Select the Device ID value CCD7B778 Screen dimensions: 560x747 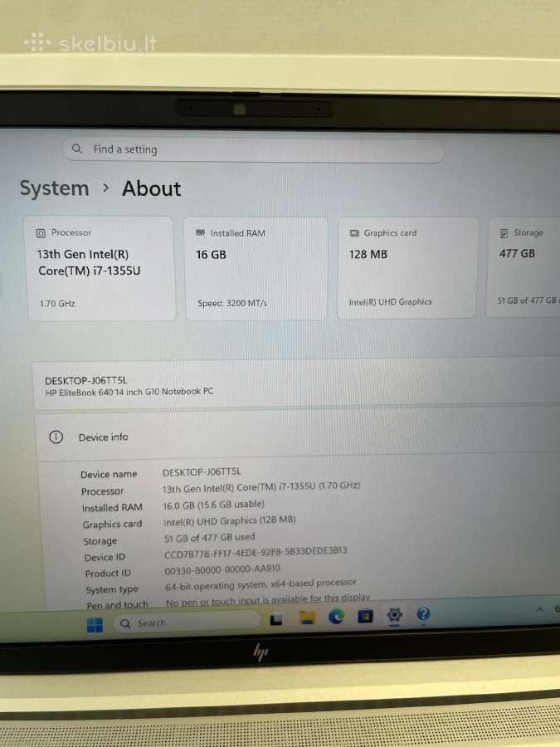[x=256, y=553]
